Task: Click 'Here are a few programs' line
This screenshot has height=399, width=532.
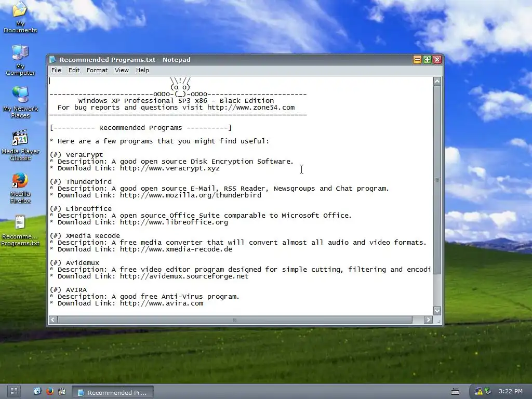Action: pyautogui.click(x=159, y=141)
